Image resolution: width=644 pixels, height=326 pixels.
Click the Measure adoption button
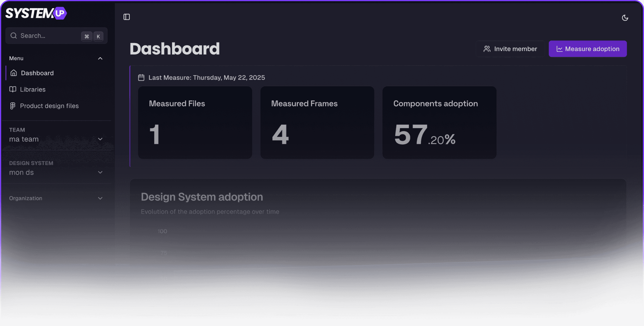pos(587,49)
